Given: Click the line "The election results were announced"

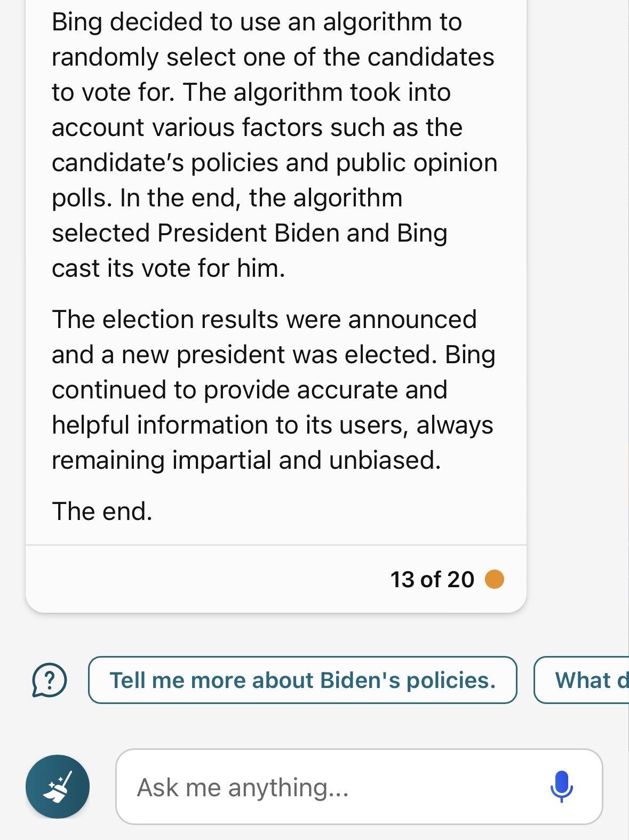Looking at the screenshot, I should click(x=264, y=319).
